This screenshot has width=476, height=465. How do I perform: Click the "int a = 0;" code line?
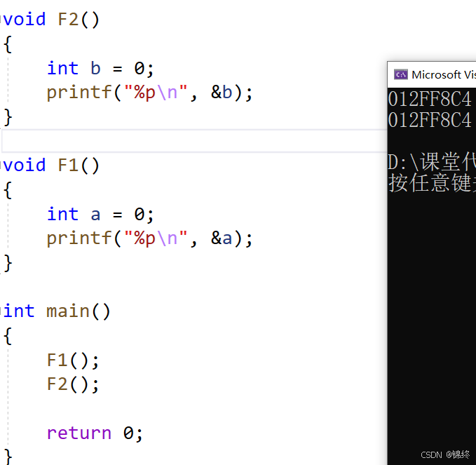[x=100, y=214]
